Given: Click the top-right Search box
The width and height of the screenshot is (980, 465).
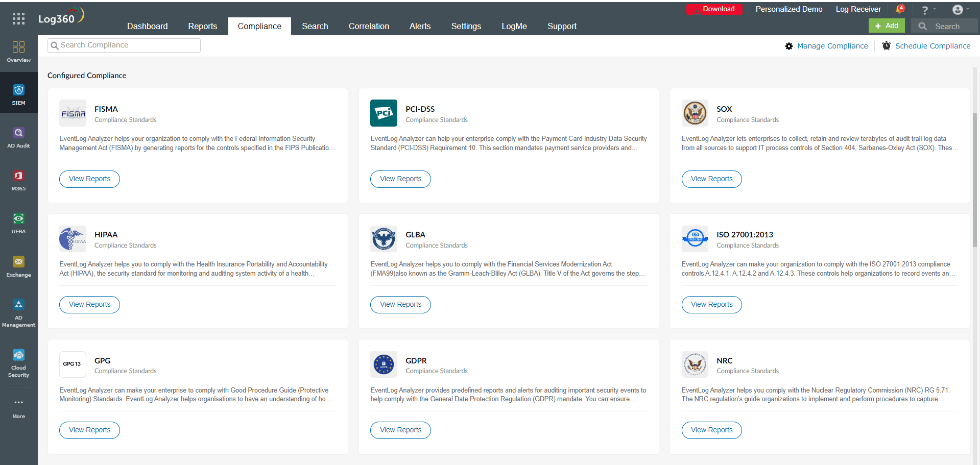Looking at the screenshot, I should pos(945,26).
